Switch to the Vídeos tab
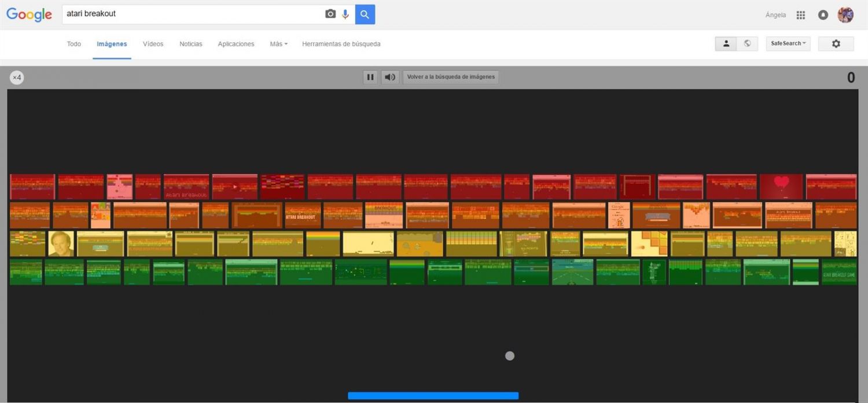Screen dimensions: 868x403 [153, 44]
